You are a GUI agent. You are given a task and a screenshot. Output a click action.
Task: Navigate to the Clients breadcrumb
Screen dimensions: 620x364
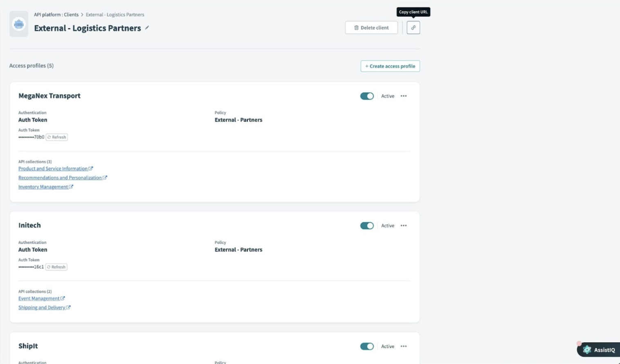click(x=71, y=14)
